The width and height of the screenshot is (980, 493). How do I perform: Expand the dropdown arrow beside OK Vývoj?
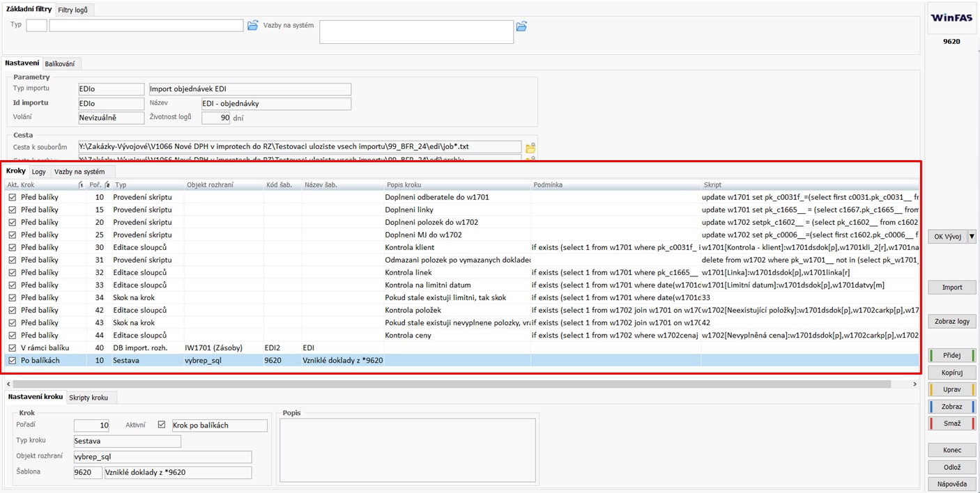click(972, 237)
